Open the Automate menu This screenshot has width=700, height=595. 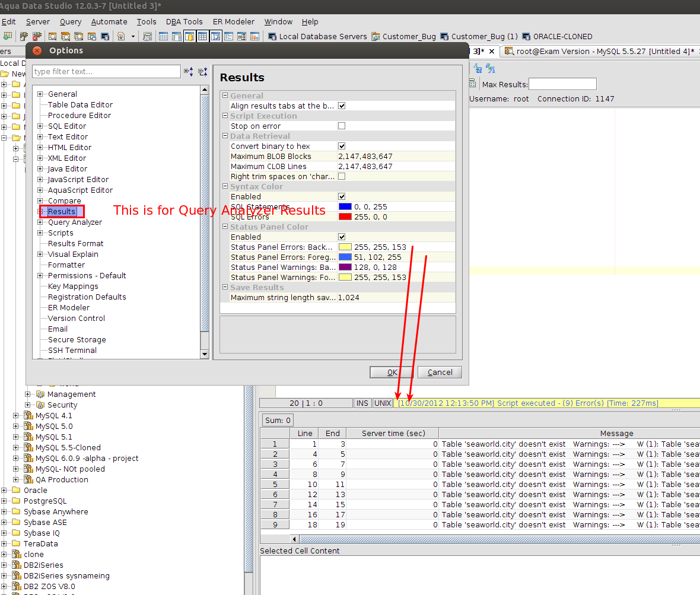click(x=109, y=21)
